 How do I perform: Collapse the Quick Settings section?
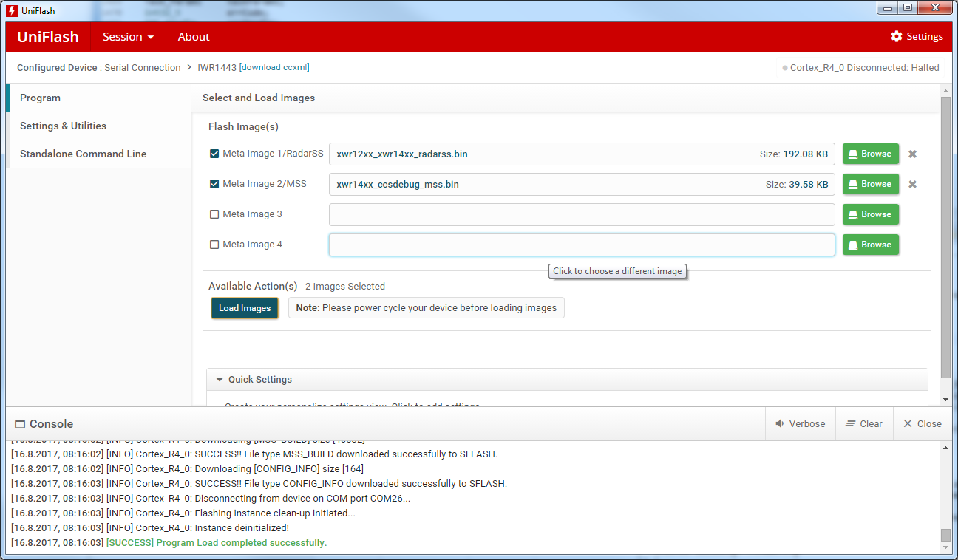(x=220, y=380)
